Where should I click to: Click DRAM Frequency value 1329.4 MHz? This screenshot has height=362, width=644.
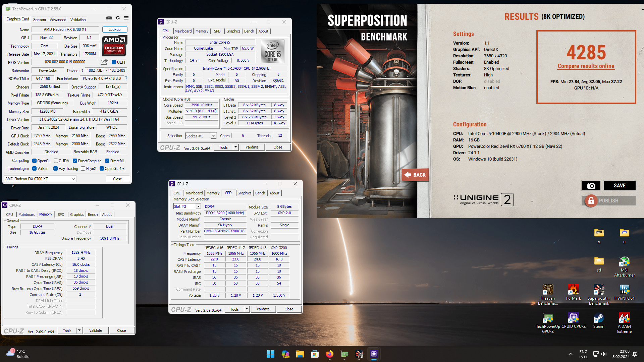(81, 253)
